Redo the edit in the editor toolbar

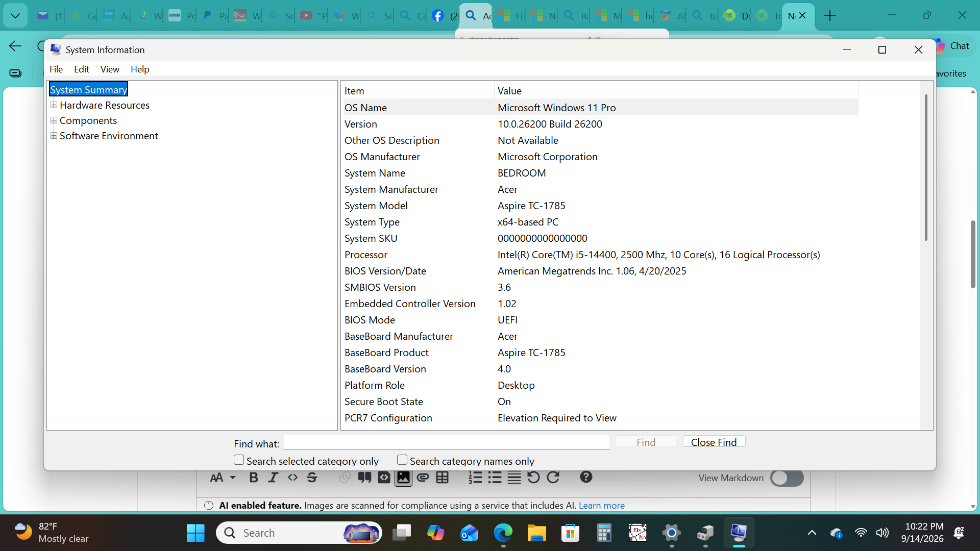[x=553, y=478]
